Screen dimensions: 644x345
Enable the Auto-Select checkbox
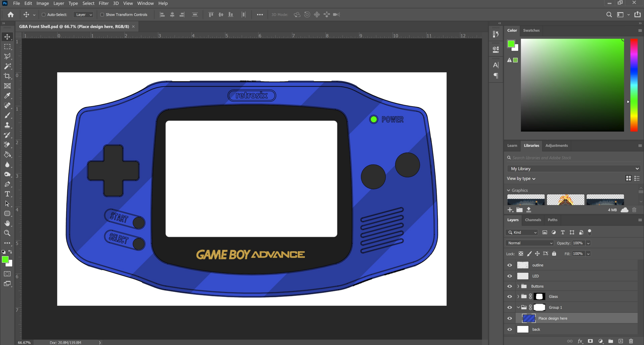tap(43, 15)
